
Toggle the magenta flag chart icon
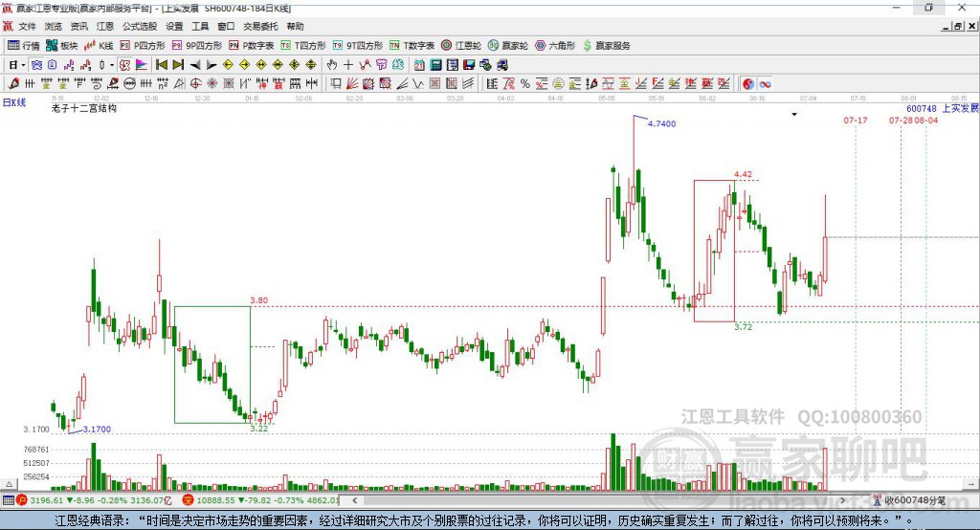(x=142, y=65)
